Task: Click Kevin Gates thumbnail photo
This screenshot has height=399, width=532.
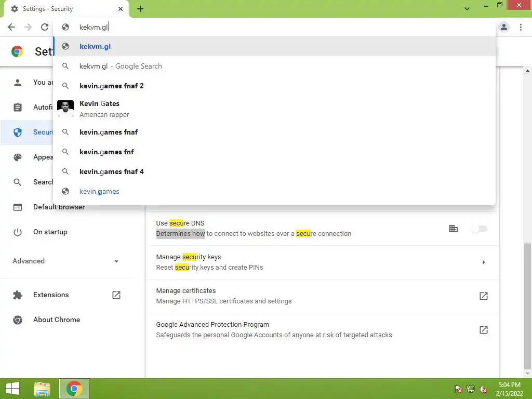Action: pyautogui.click(x=65, y=109)
